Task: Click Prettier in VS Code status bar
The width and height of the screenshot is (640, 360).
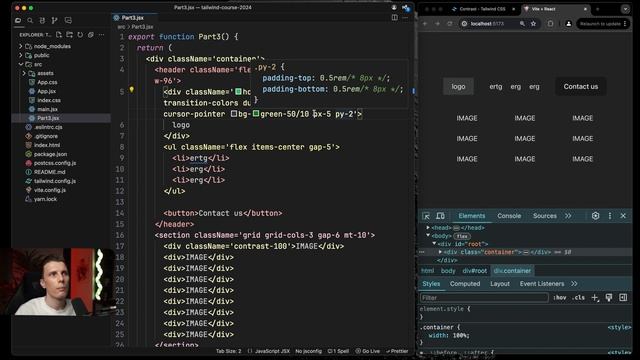Action: tap(397, 351)
